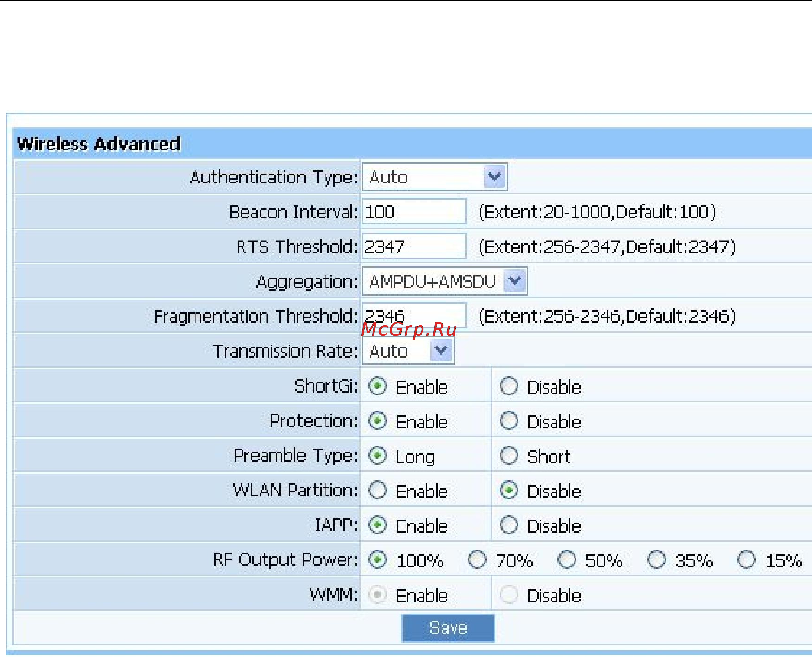This screenshot has width=812, height=657.
Task: Set RF Output Power to 100%
Action: [x=377, y=560]
